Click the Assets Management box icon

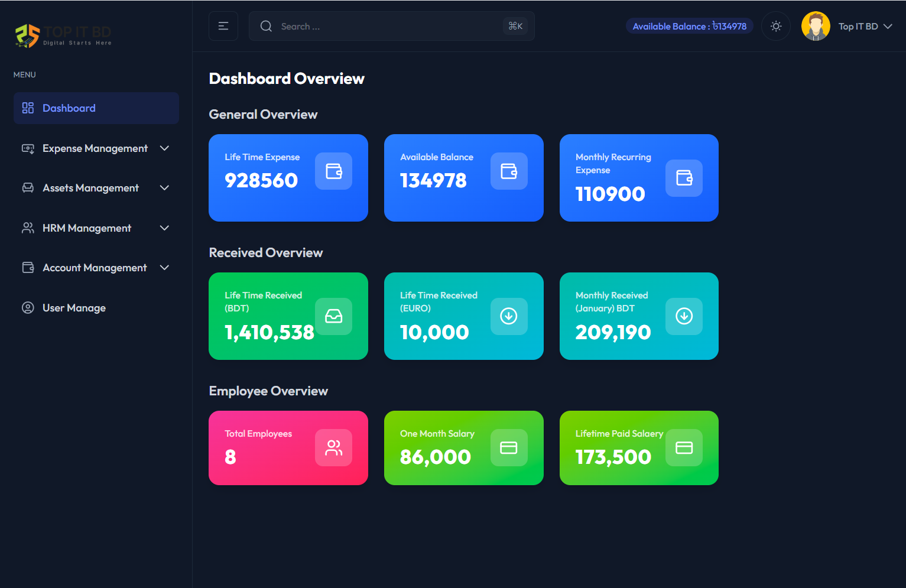(x=28, y=188)
